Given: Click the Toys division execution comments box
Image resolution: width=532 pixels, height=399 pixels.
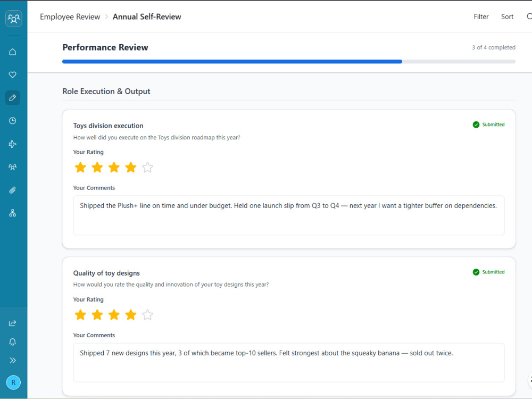Looking at the screenshot, I should (289, 215).
